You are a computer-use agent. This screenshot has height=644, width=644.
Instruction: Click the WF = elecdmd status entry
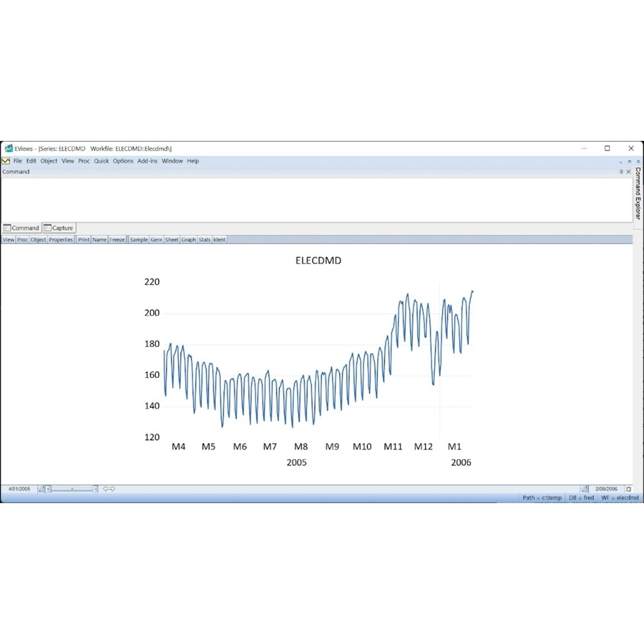click(x=619, y=498)
